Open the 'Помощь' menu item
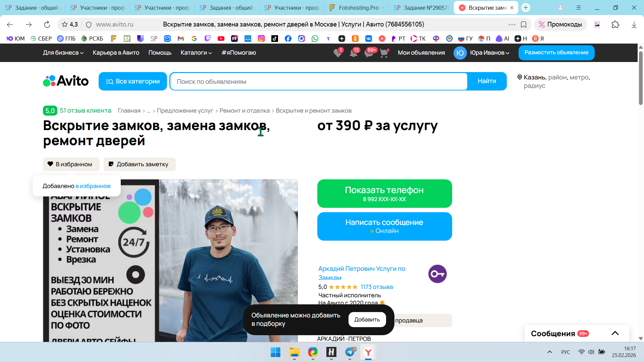 tap(160, 53)
